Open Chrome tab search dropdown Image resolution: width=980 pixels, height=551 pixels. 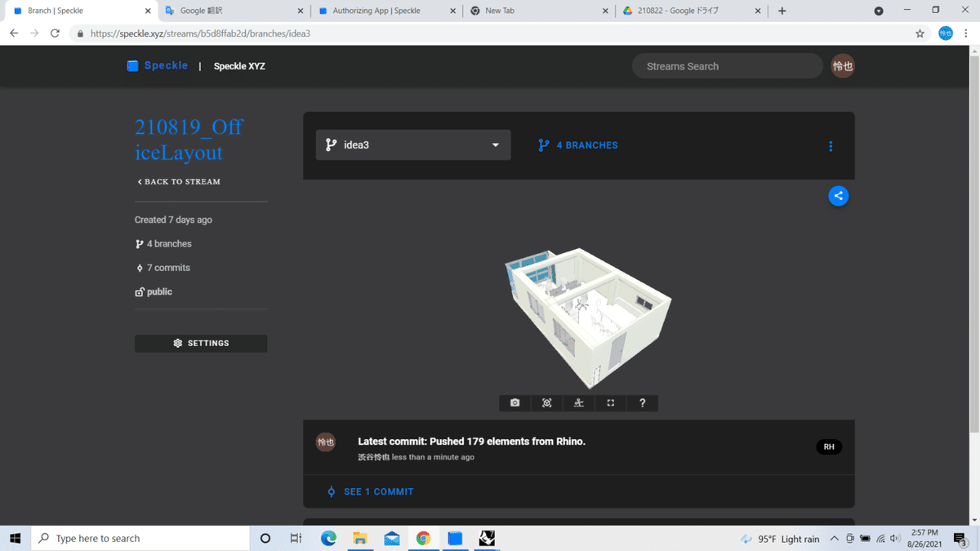(x=879, y=11)
